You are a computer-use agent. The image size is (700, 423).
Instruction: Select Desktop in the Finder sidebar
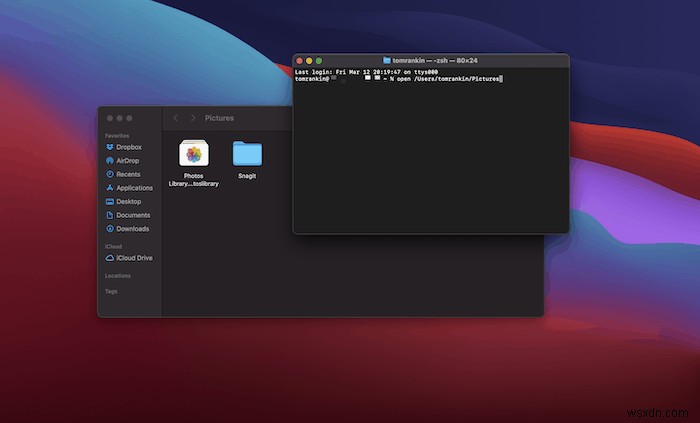pyautogui.click(x=124, y=201)
